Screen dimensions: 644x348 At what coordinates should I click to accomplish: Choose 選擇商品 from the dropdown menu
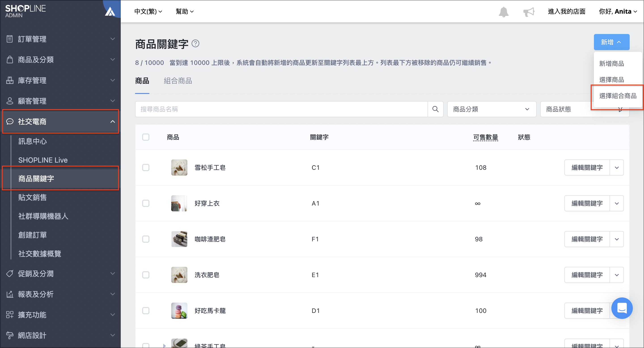[612, 79]
